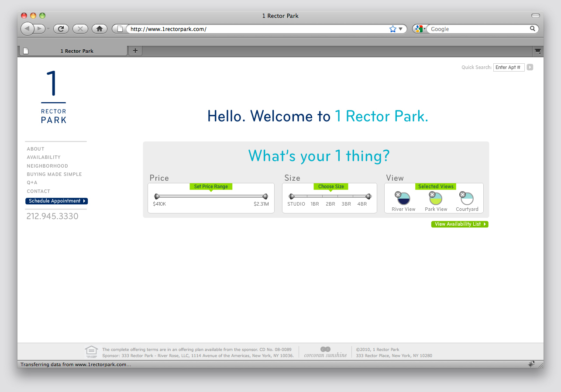Click the View Availability List button
Viewport: 561px width, 392px height.
coord(460,224)
